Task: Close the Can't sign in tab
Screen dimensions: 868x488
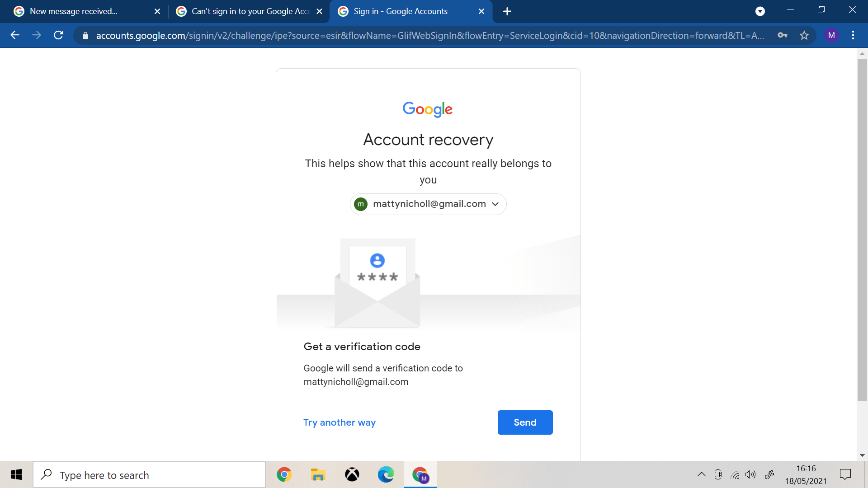Action: (319, 11)
